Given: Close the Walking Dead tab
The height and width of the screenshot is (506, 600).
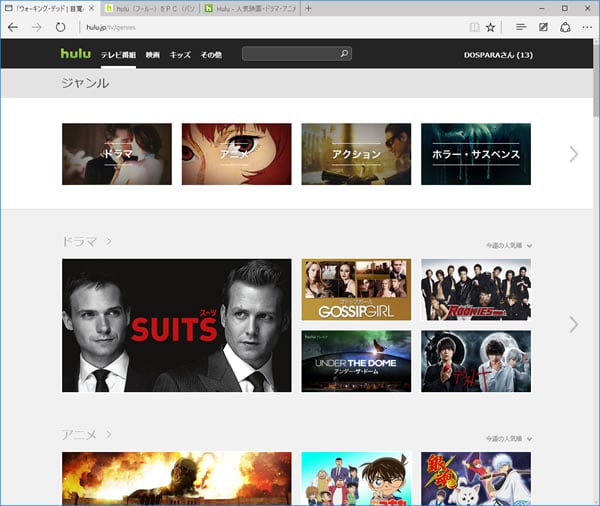Looking at the screenshot, I should coord(91,8).
